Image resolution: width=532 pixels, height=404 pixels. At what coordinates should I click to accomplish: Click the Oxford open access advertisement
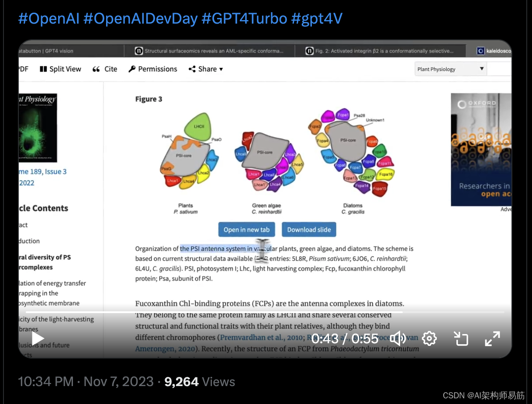click(x=481, y=150)
